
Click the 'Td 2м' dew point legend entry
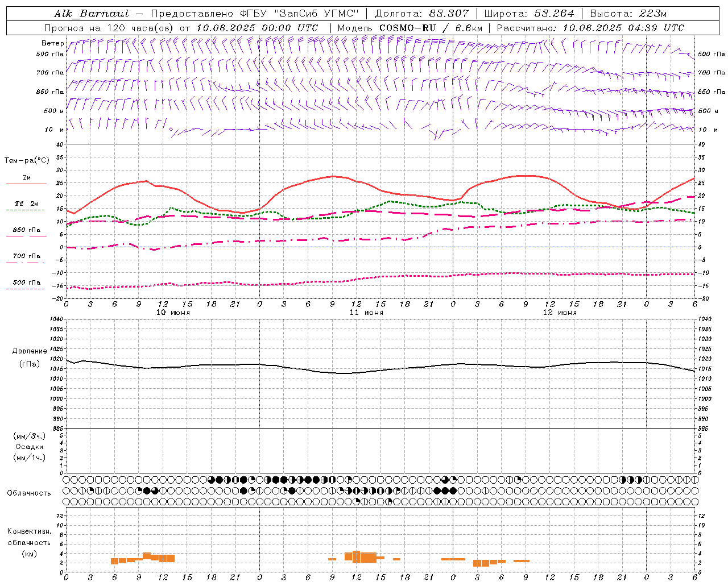[27, 203]
